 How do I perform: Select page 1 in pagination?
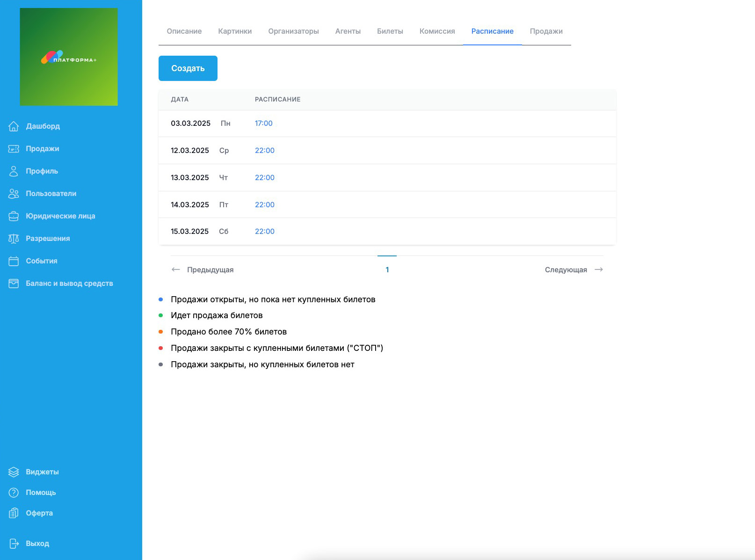(387, 270)
